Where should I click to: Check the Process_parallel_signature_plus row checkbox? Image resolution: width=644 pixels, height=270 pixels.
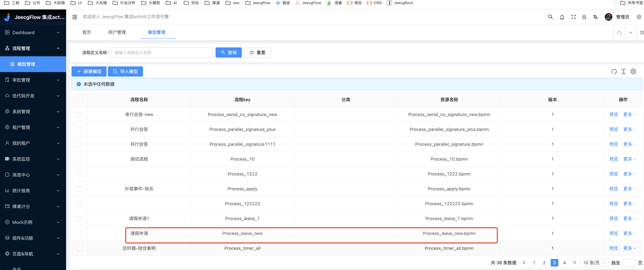point(80,129)
